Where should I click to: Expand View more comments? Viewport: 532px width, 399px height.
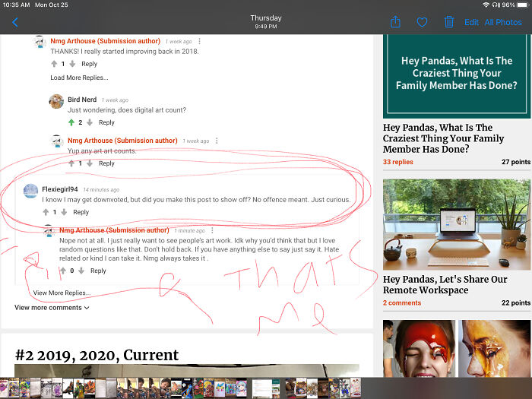[52, 308]
